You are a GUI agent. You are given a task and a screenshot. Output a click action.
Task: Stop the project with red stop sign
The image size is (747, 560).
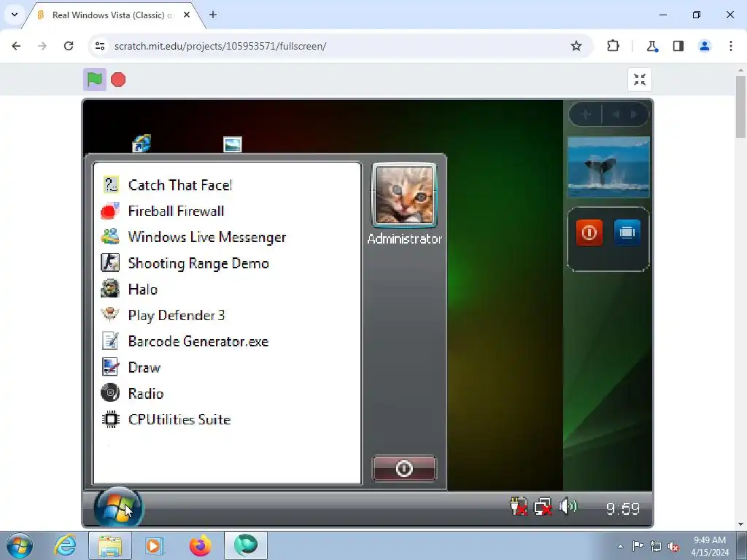pos(118,79)
